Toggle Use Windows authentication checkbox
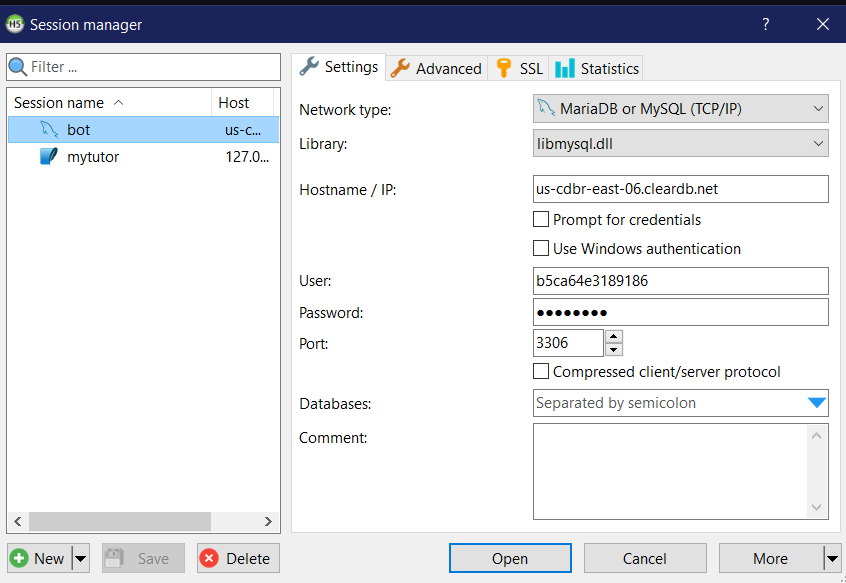Screen dimensions: 846x583 coord(541,248)
